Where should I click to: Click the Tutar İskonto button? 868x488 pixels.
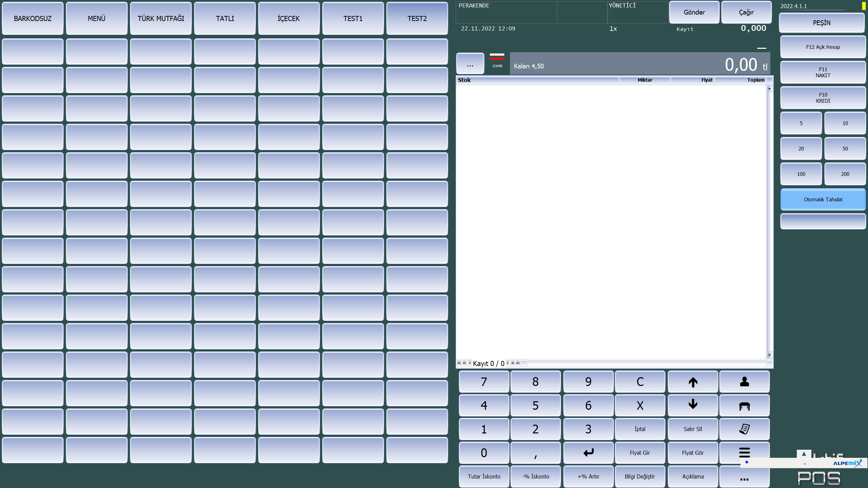tap(484, 476)
